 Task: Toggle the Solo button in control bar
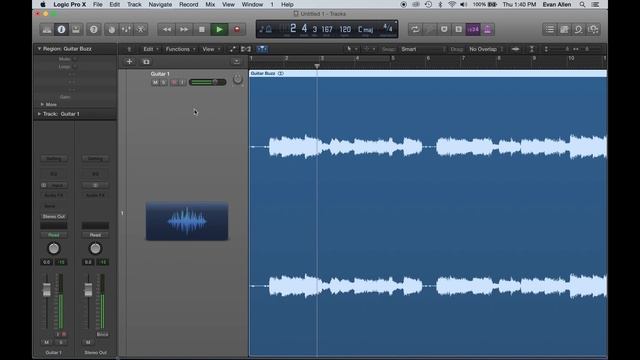click(x=459, y=29)
